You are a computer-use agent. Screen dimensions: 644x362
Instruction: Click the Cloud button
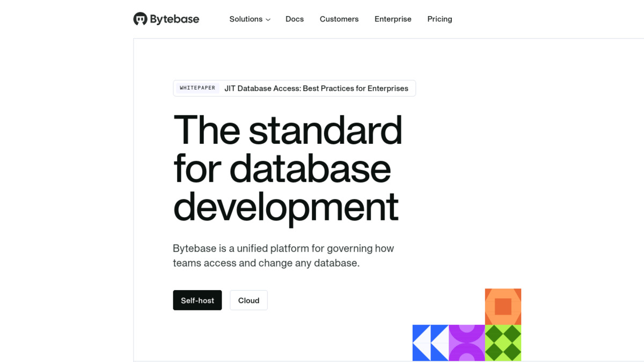[248, 300]
